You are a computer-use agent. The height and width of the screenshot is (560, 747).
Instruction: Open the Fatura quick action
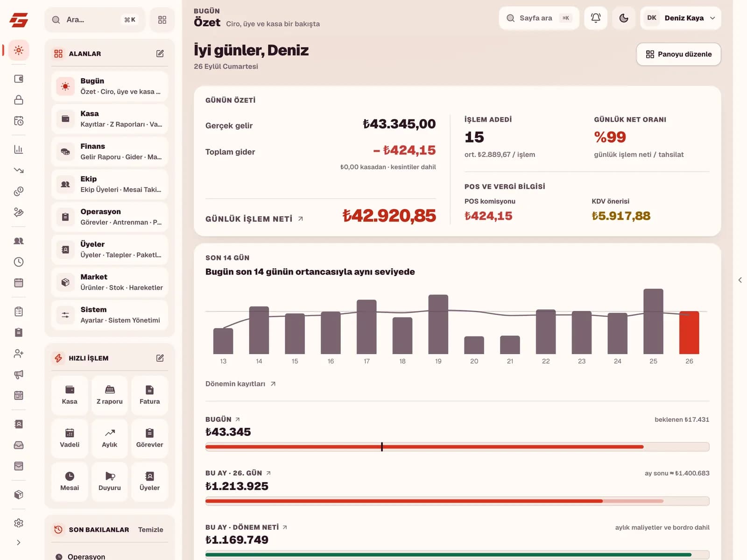point(149,395)
